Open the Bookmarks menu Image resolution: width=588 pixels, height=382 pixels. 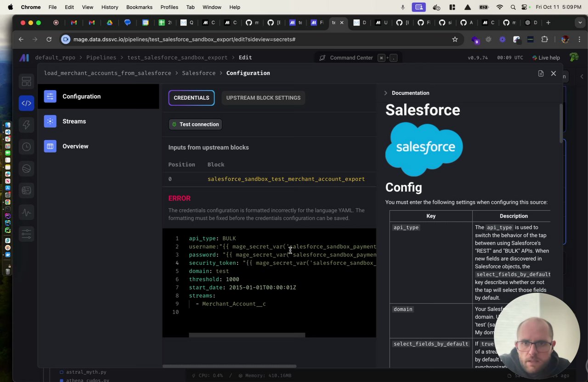point(139,7)
